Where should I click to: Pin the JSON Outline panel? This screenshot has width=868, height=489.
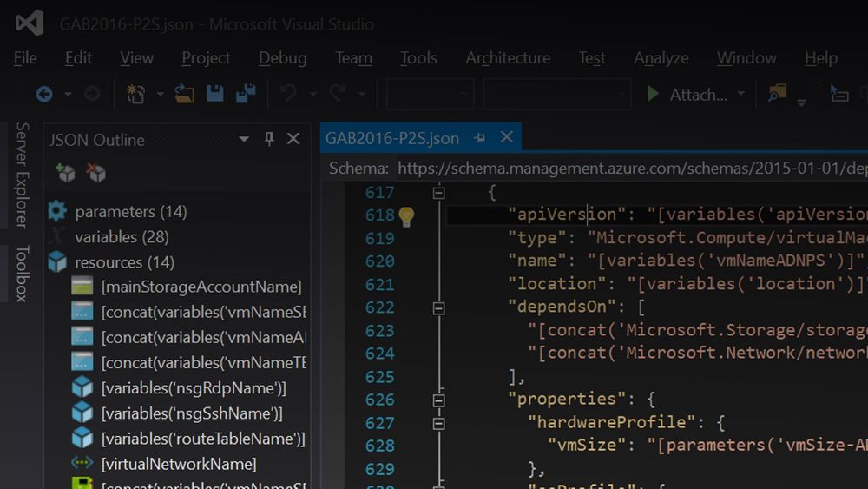269,139
